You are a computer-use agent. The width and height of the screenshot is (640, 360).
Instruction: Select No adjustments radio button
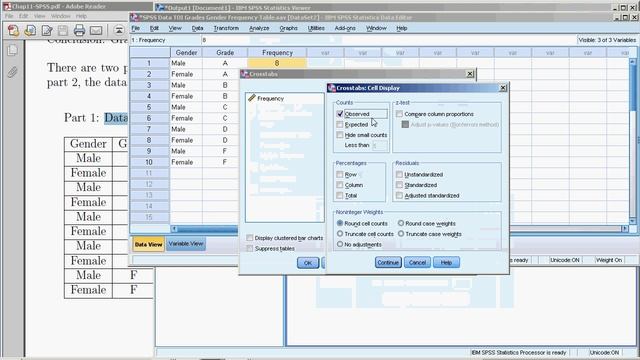[340, 244]
